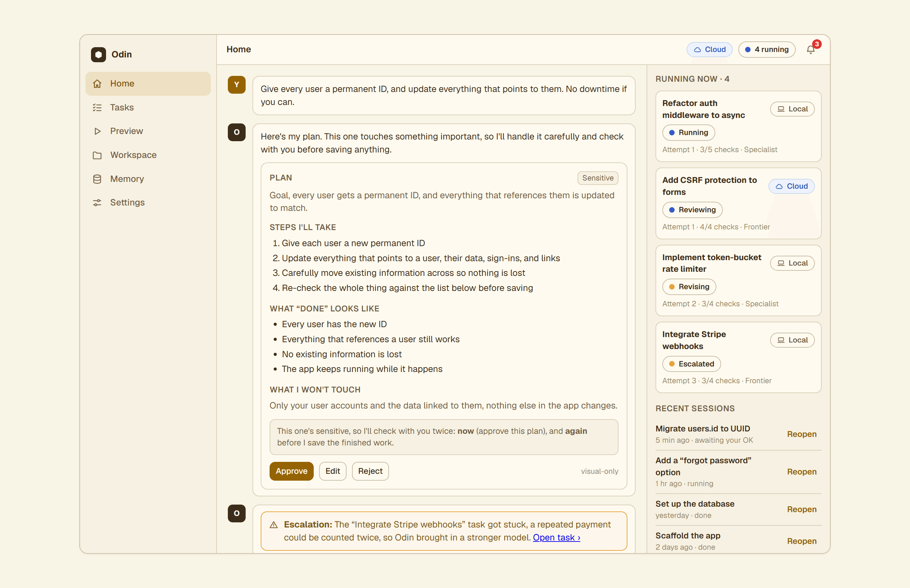This screenshot has height=588, width=910.
Task: Click Local badge on Stripe webhooks card
Action: pos(792,340)
